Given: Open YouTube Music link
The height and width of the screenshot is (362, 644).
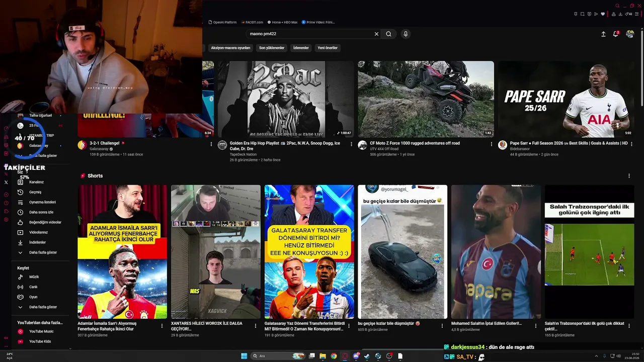Looking at the screenshot, I should click(41, 331).
